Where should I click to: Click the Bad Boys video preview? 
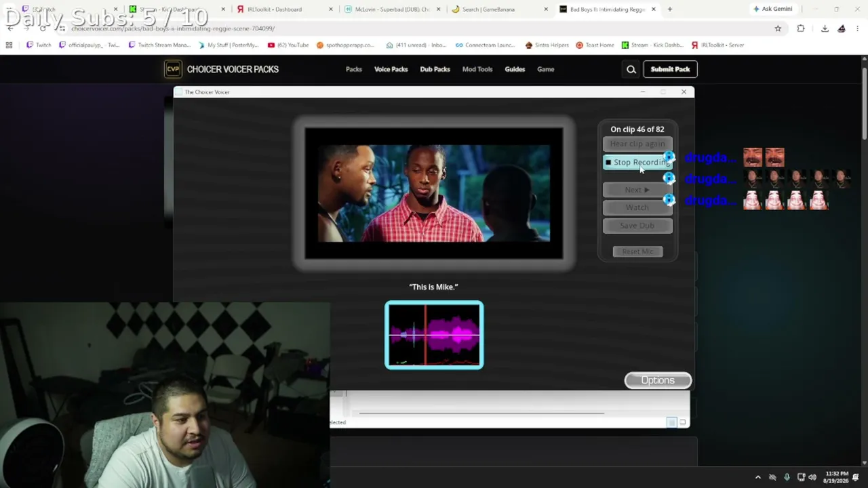pyautogui.click(x=434, y=193)
